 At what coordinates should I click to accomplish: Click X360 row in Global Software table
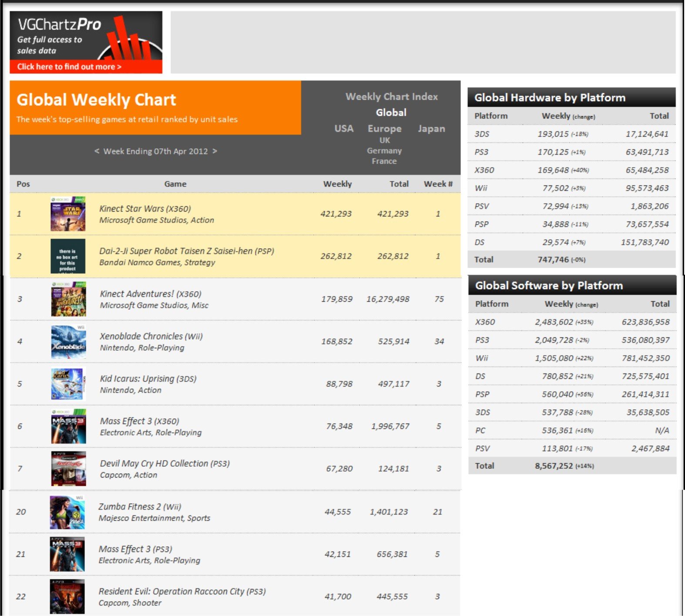tap(572, 322)
